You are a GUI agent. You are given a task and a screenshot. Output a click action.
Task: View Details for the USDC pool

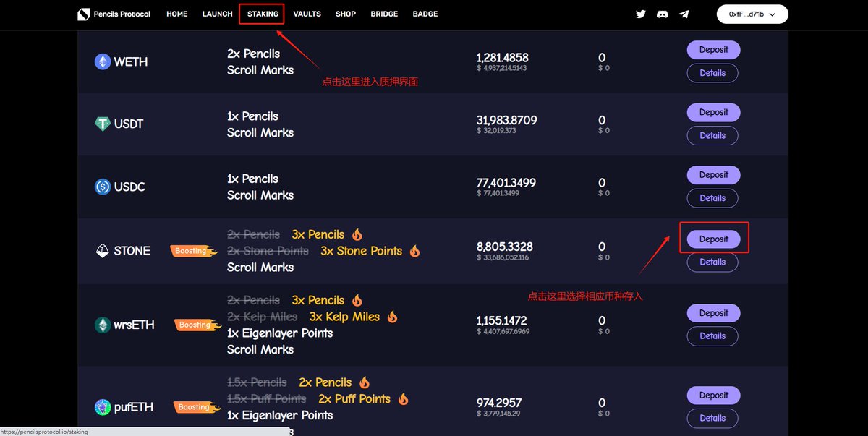pyautogui.click(x=712, y=198)
